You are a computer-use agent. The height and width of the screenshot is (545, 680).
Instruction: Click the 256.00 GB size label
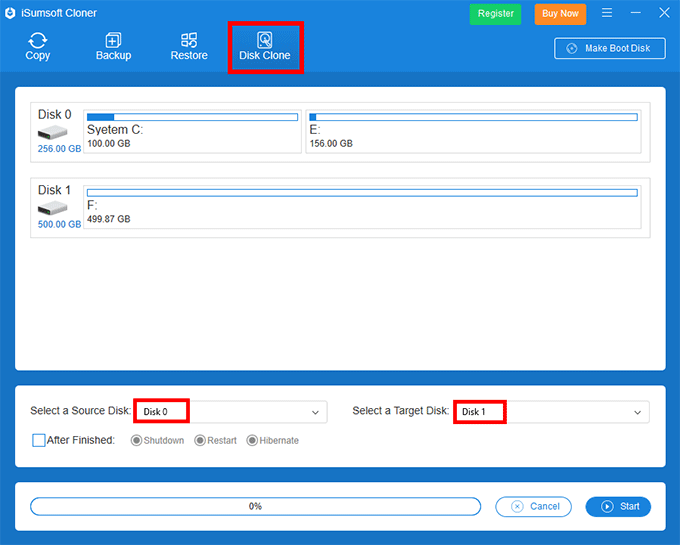click(x=59, y=149)
